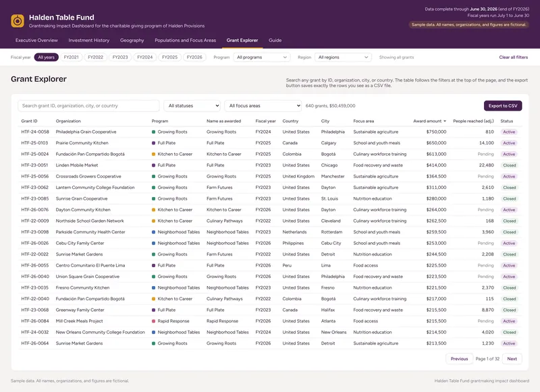The width and height of the screenshot is (540, 392).
Task: Open the Investment History tab
Action: [89, 40]
